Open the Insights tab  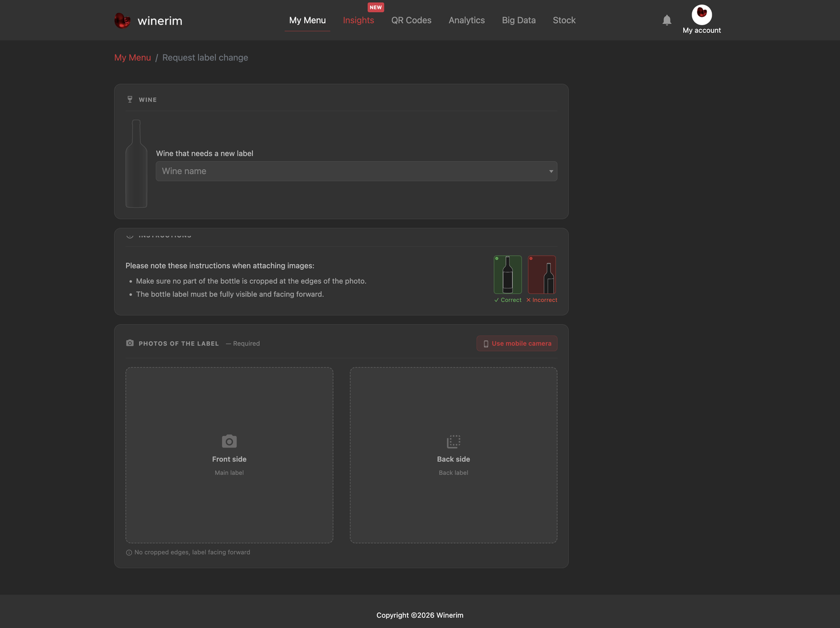coord(358,20)
